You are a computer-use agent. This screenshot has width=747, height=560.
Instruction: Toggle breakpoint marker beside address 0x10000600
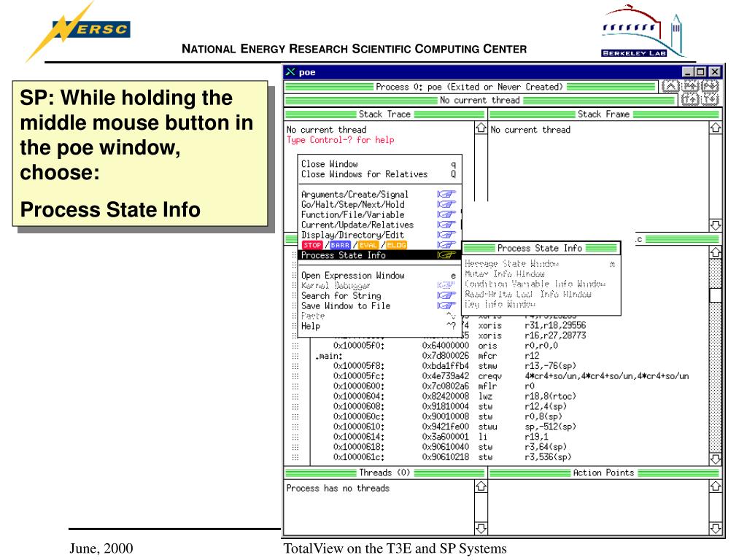(x=295, y=386)
